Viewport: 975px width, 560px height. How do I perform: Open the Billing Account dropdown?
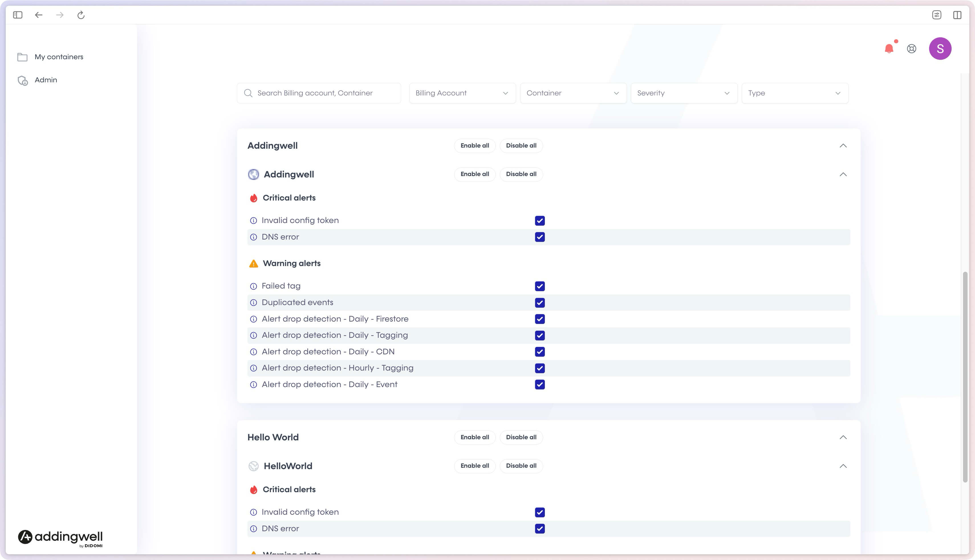(462, 93)
